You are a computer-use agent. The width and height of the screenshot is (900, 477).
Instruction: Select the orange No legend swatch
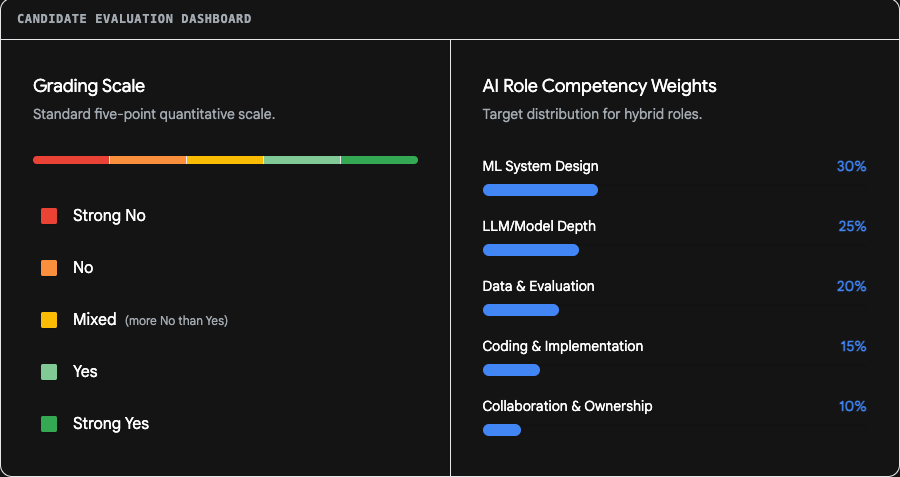(49, 268)
